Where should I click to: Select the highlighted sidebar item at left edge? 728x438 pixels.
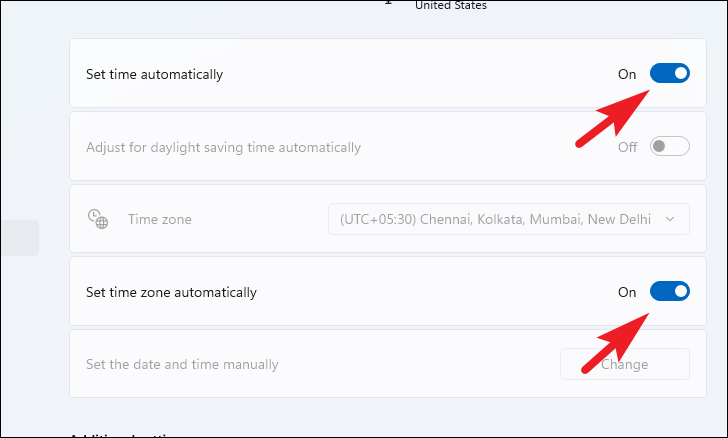(x=19, y=238)
